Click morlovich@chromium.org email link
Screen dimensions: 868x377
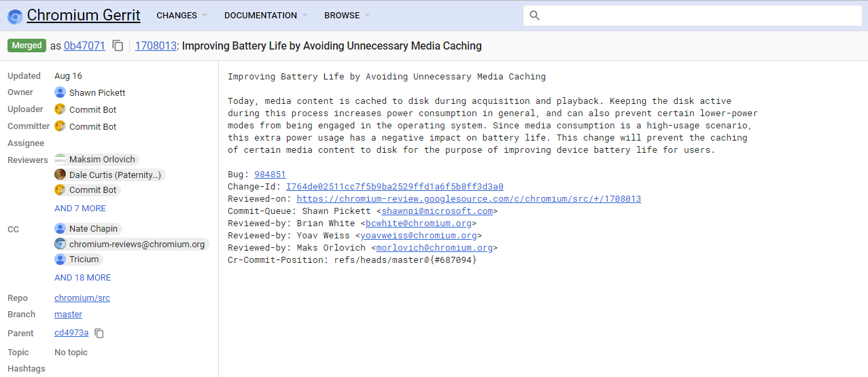pos(434,248)
